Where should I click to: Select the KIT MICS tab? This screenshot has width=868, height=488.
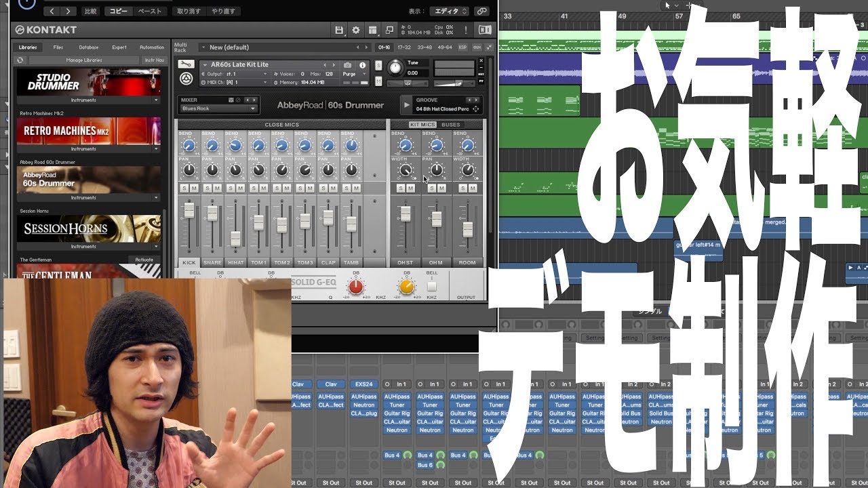click(422, 125)
